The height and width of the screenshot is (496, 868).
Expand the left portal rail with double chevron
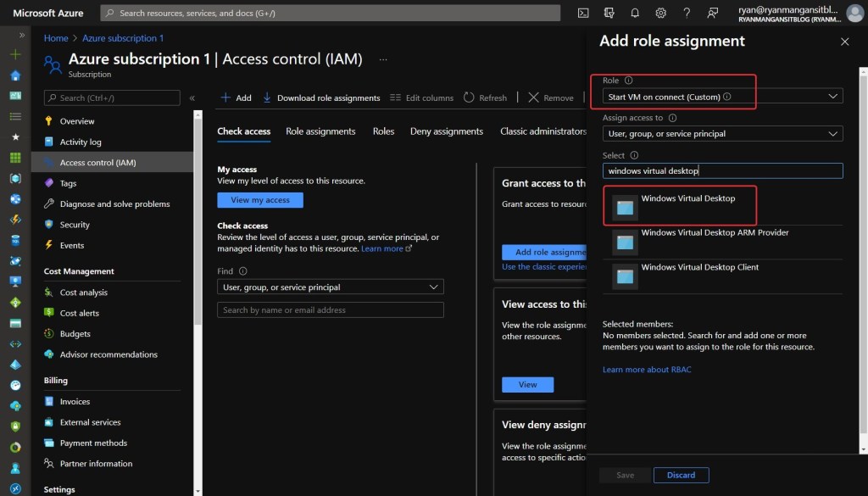(x=21, y=35)
